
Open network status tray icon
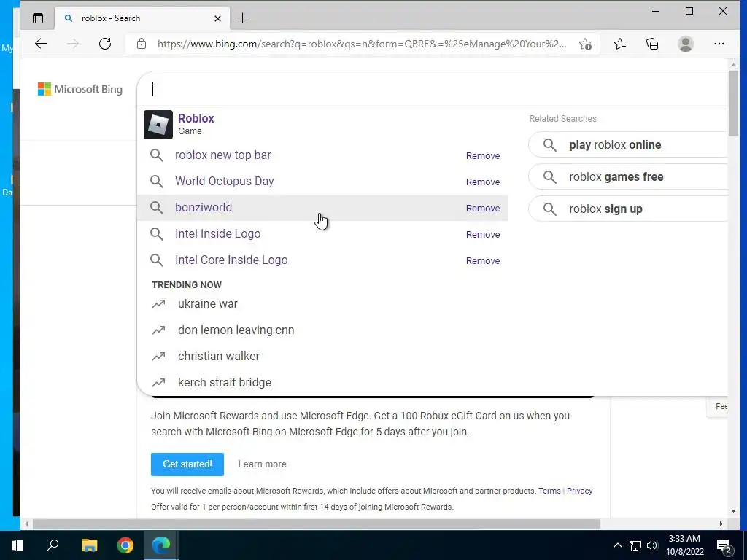point(635,545)
